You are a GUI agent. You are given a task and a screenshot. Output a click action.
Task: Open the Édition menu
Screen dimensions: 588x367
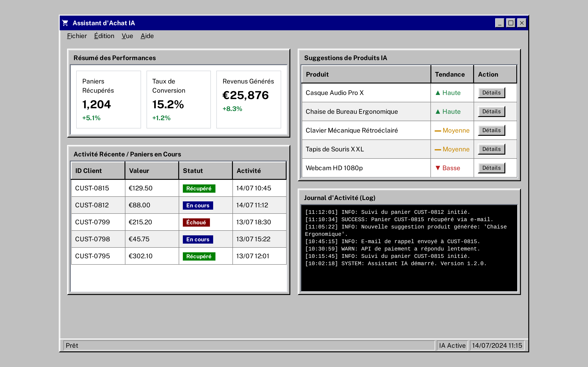[x=104, y=36]
